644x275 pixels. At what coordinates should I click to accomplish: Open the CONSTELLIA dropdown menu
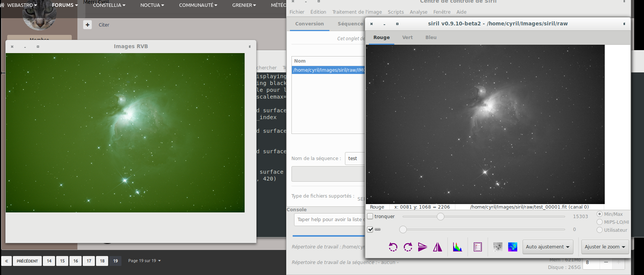click(109, 5)
